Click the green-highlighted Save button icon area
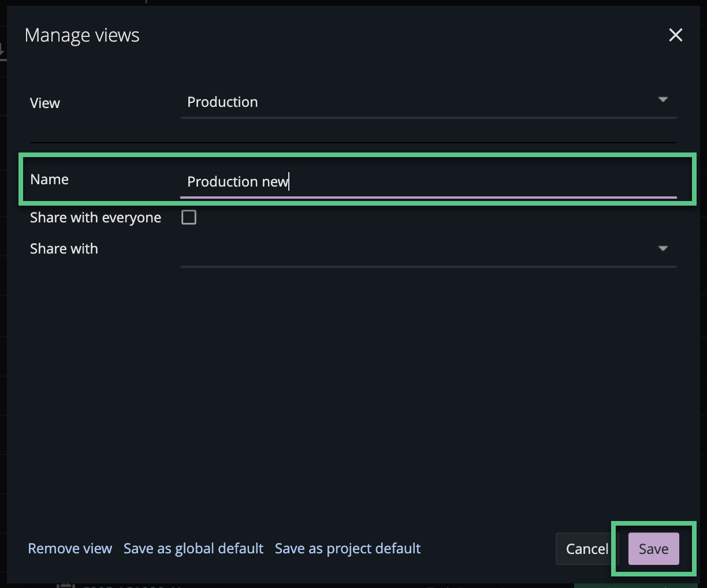 [653, 549]
